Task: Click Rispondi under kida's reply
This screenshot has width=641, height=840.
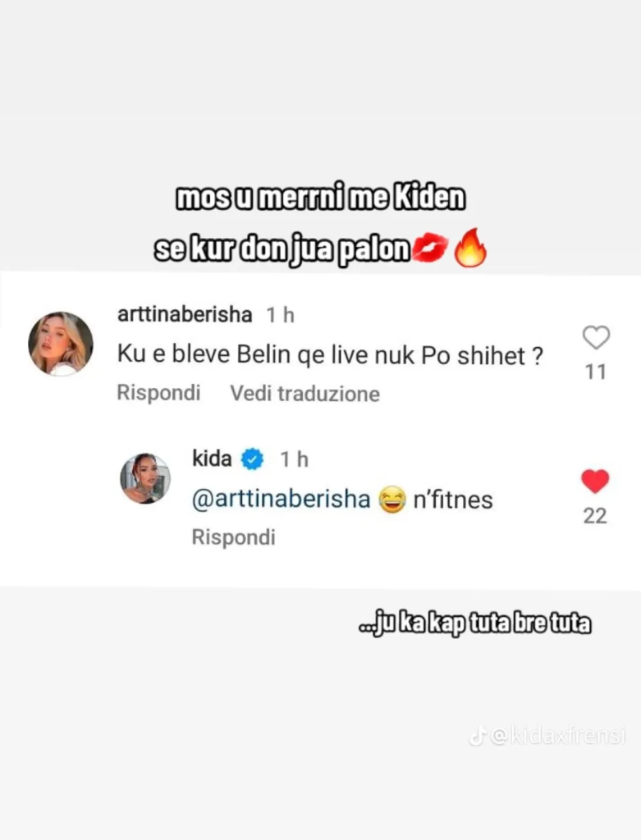Action: 234,536
